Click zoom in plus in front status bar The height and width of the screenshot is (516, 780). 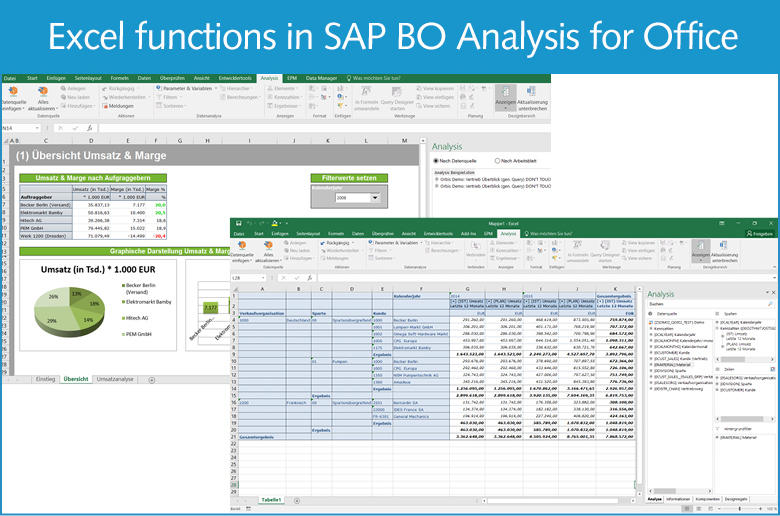tap(760, 509)
